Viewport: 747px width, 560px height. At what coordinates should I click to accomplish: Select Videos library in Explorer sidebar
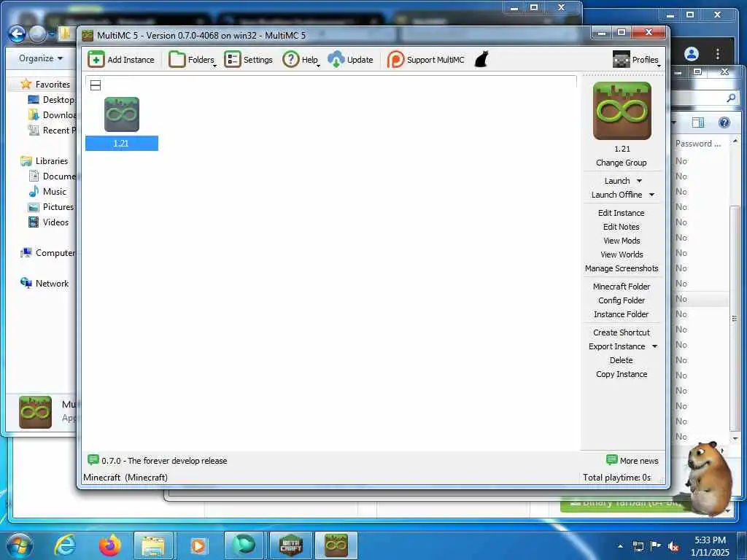coord(48,222)
